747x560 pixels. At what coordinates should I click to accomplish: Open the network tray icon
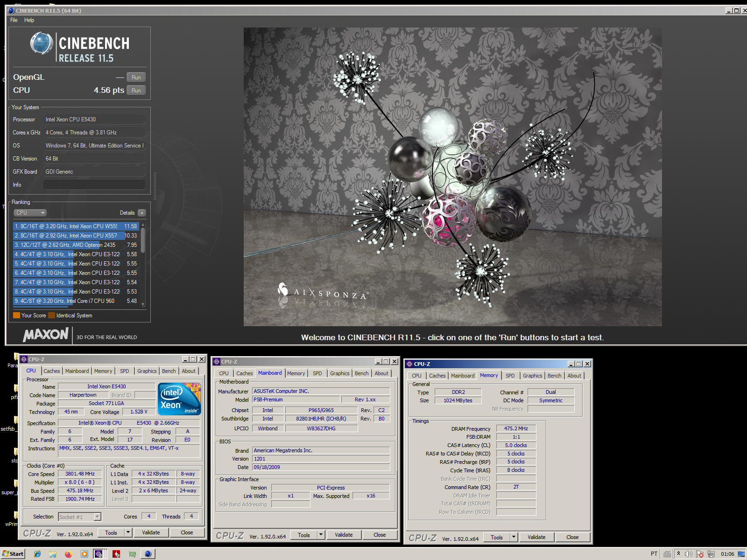pyautogui.click(x=711, y=554)
